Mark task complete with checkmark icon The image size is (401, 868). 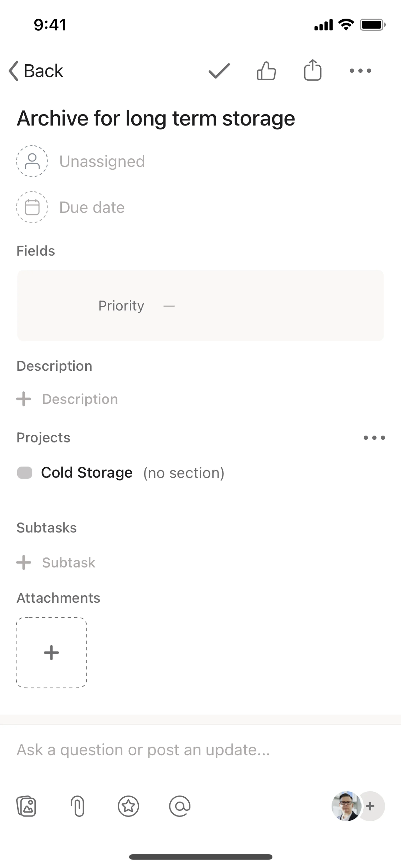(x=219, y=71)
